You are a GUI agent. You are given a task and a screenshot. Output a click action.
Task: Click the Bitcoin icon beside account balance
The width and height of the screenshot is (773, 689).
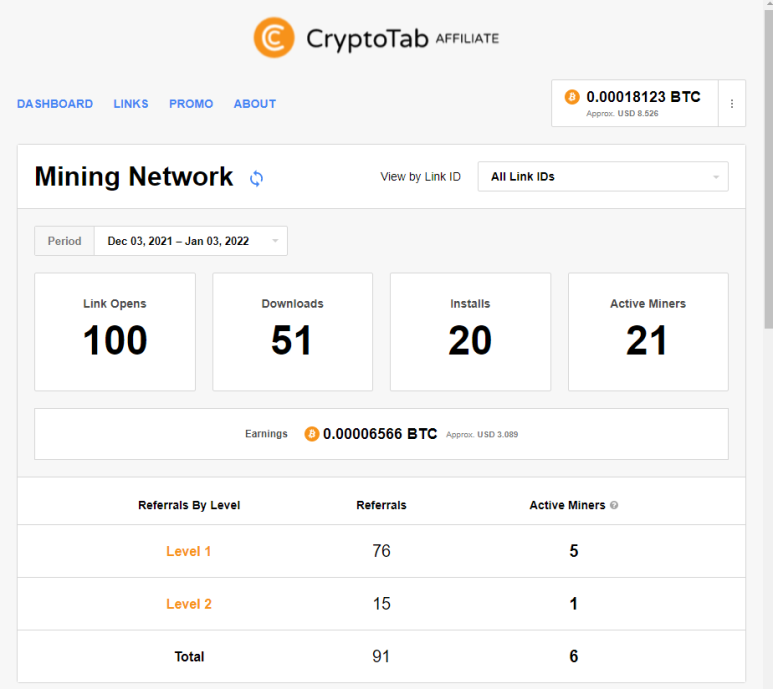point(572,97)
